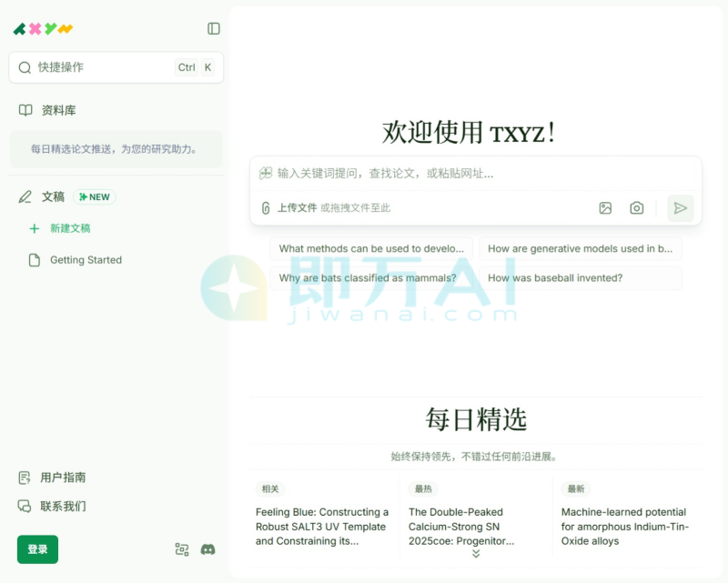The width and height of the screenshot is (728, 583).
Task: Click the Feeling Blue SALT3 article card
Action: 322,523
